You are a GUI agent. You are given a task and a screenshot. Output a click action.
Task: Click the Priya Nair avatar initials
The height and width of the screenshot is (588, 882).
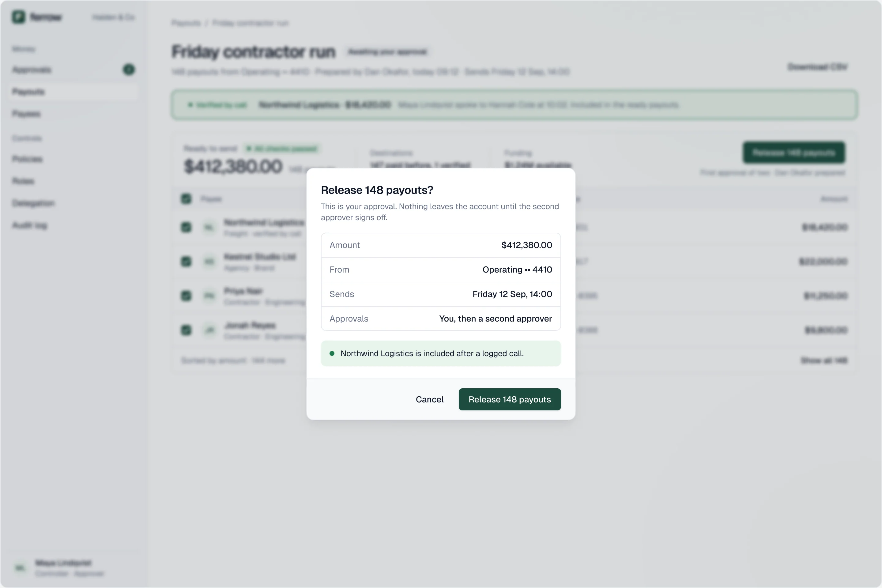[x=209, y=296]
